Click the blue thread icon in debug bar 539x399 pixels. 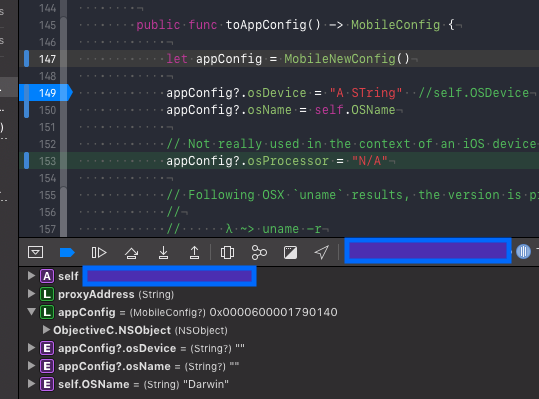point(523,252)
